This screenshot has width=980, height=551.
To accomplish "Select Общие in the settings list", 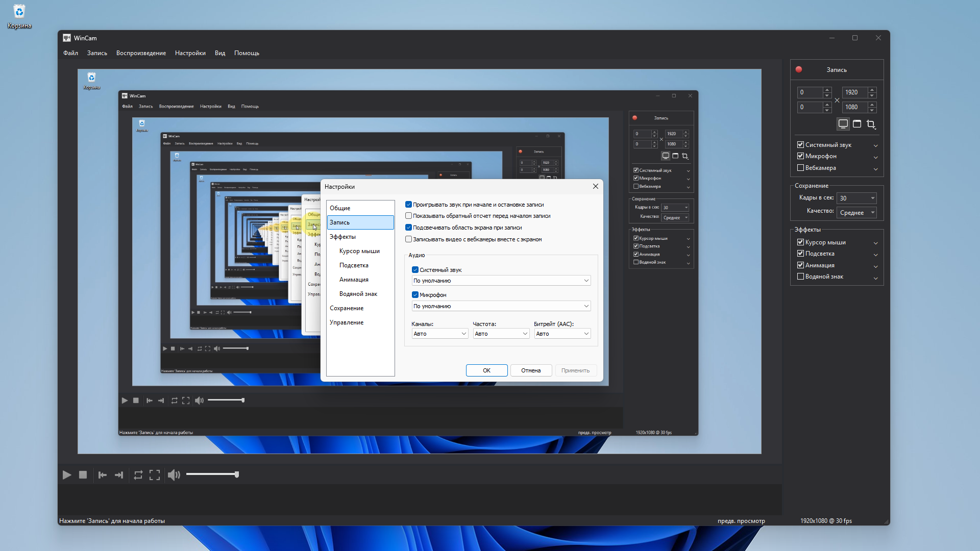I will tap(360, 208).
